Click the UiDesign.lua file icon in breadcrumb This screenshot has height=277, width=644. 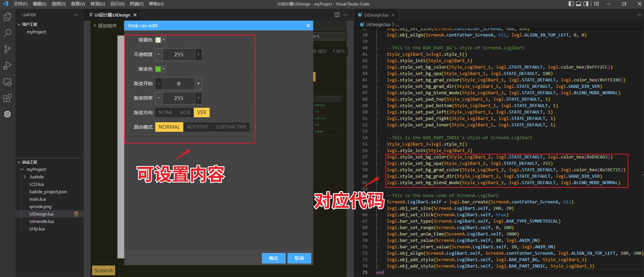(362, 24)
